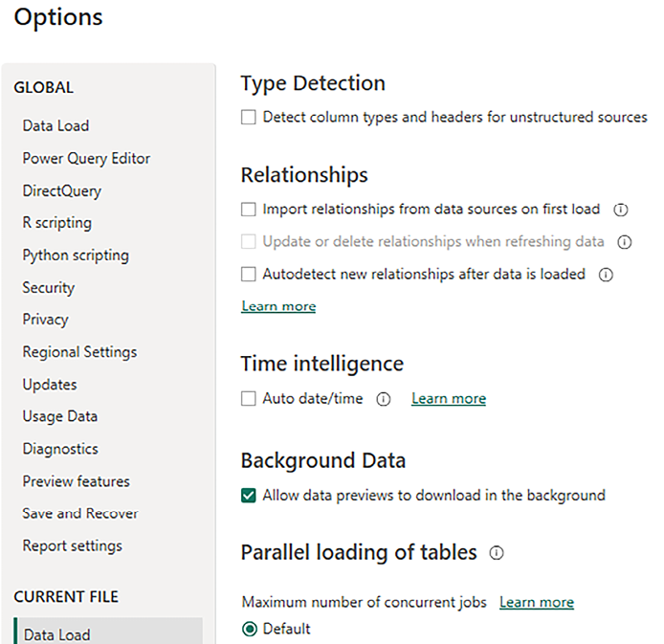Open Learn more link beside Auto date/time
The width and height of the screenshot is (664, 644).
click(x=449, y=399)
